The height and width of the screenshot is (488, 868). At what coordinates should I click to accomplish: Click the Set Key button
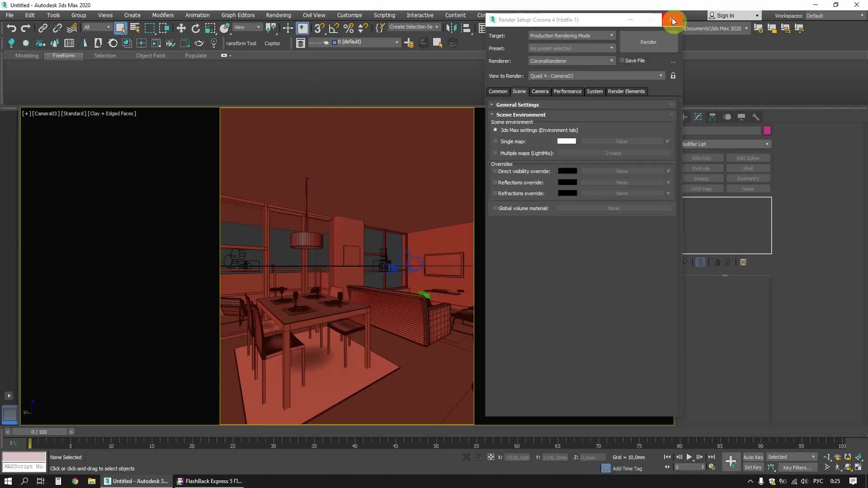tap(753, 468)
